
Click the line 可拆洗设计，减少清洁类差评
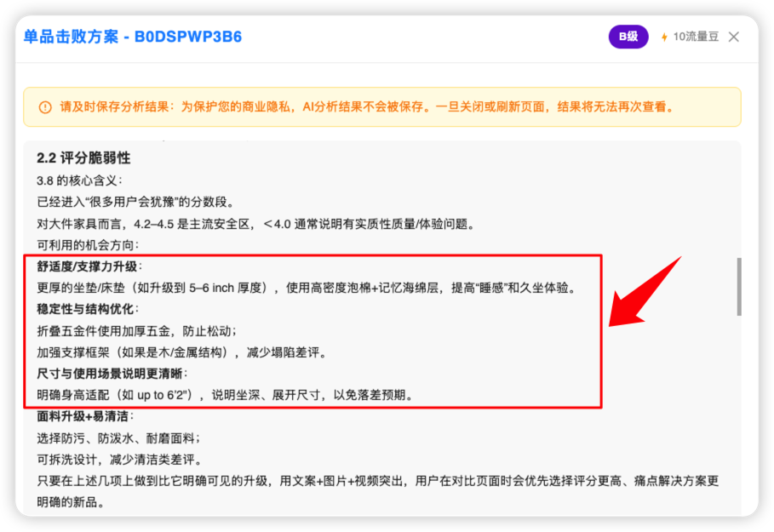(120, 460)
